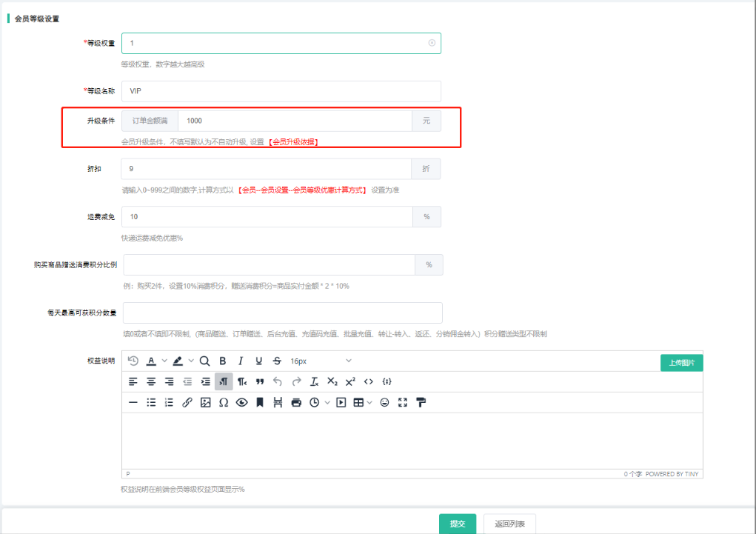Click the 返回列表 button
This screenshot has width=756, height=534.
click(x=509, y=524)
